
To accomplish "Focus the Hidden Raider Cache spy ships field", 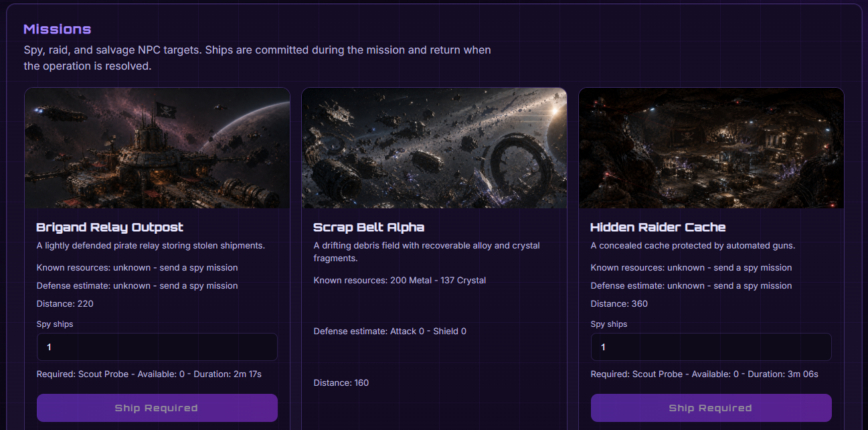I will (711, 347).
